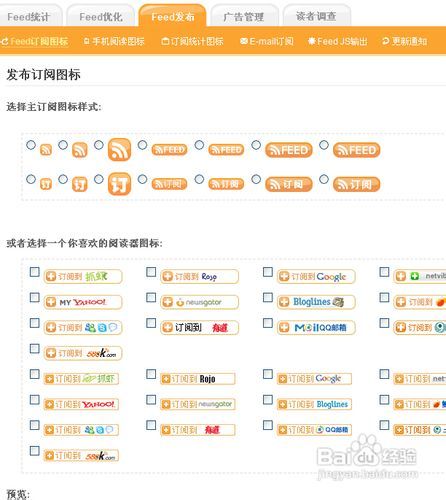Image resolution: width=446 pixels, height=500 pixels.
Task: Click the large RSS square icon
Action: tap(119, 149)
